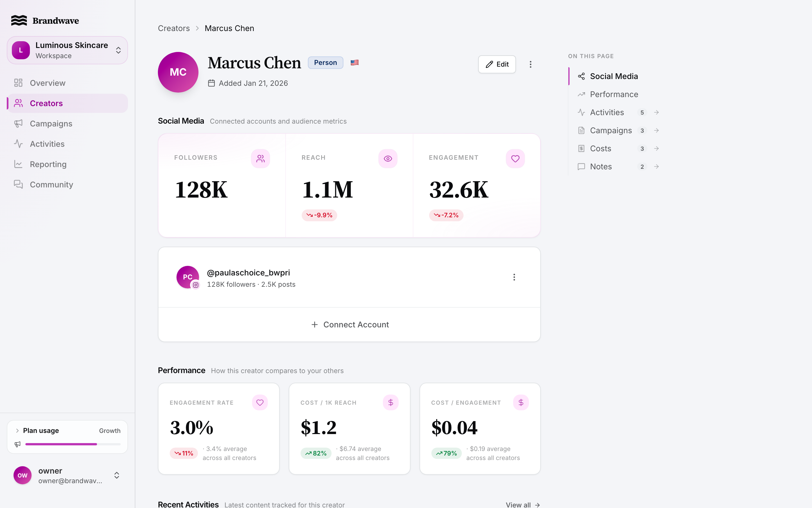The width and height of the screenshot is (812, 508).
Task: Jump to the Performance section
Action: tap(614, 95)
